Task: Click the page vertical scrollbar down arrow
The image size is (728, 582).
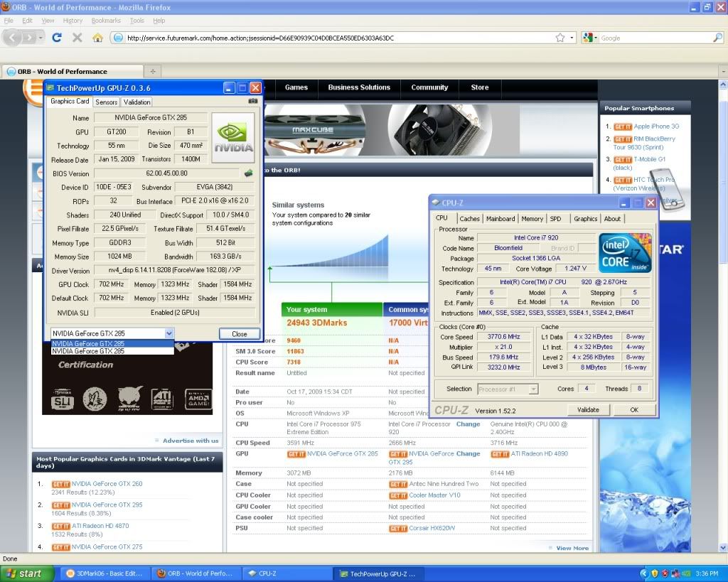Action: pos(723,548)
